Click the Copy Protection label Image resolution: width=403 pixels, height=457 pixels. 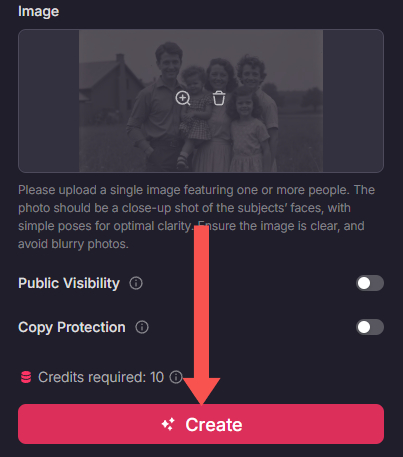(x=72, y=327)
